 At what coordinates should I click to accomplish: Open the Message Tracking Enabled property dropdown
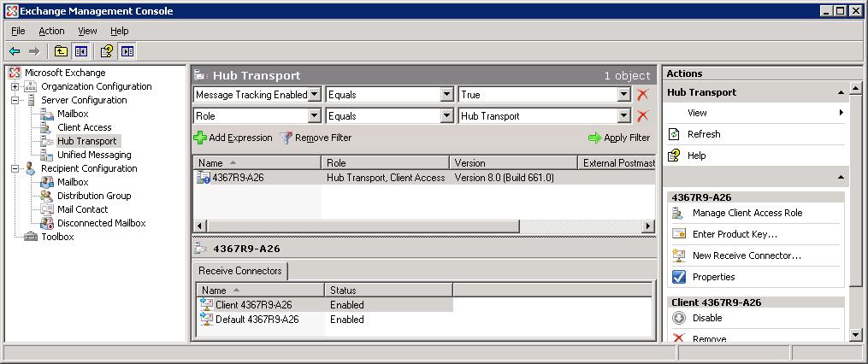pos(315,95)
